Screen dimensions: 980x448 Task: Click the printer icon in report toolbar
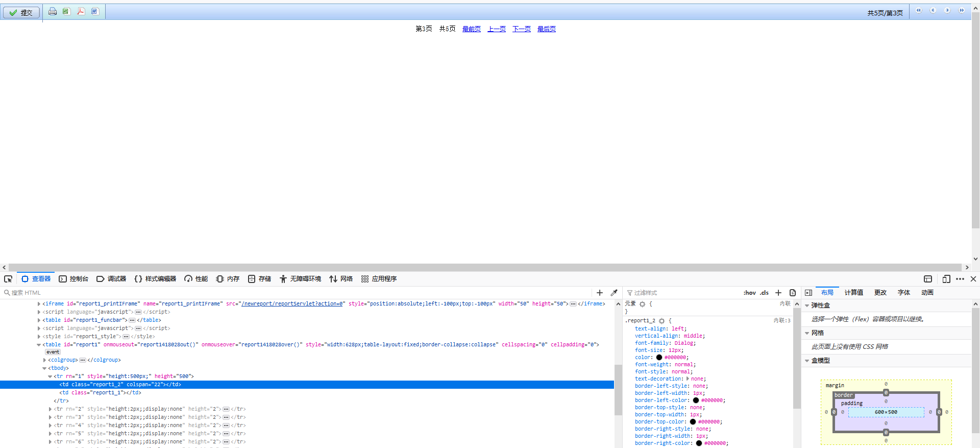(53, 11)
